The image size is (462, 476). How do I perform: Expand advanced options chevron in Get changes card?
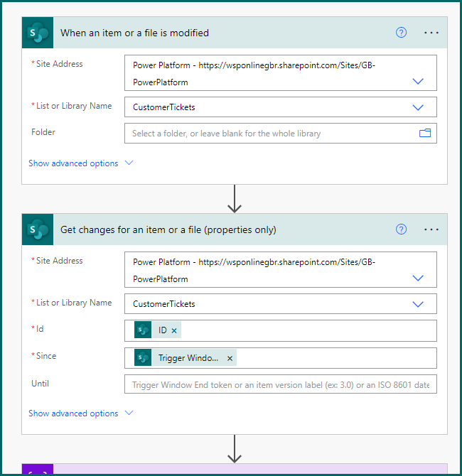pos(129,413)
